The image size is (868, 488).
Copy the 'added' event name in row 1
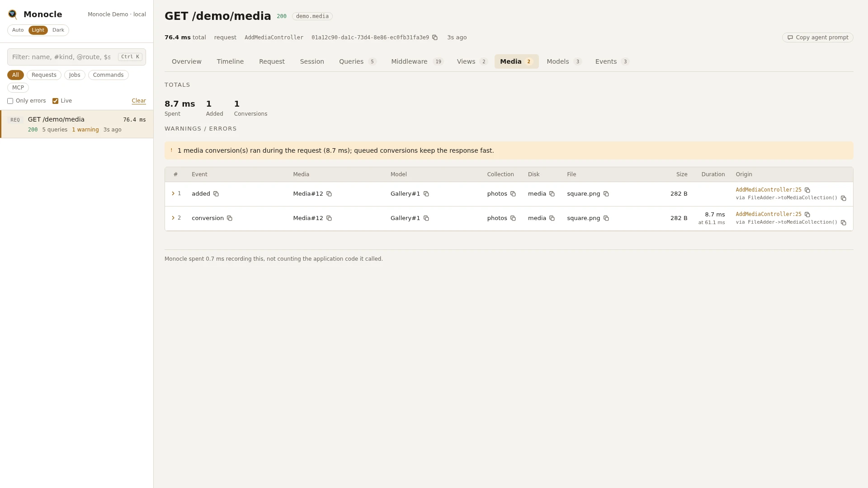[216, 194]
